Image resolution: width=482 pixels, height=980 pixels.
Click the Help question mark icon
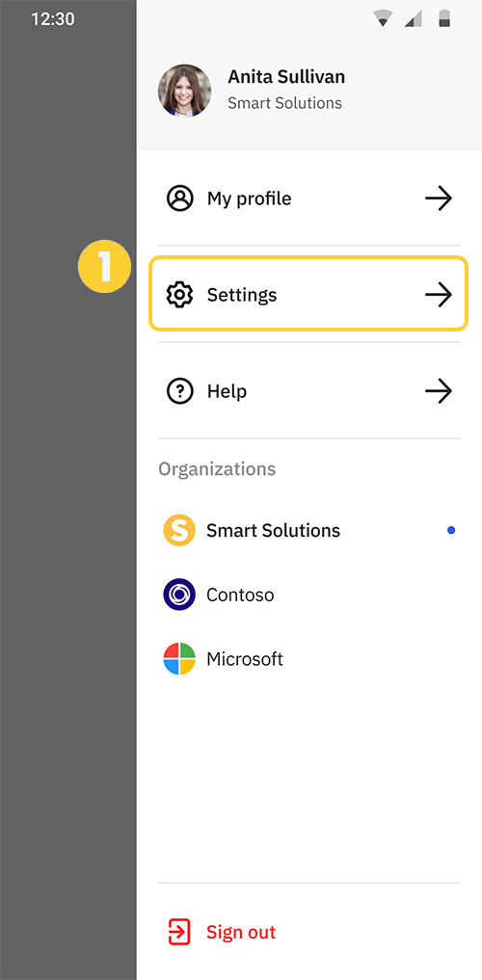click(179, 391)
